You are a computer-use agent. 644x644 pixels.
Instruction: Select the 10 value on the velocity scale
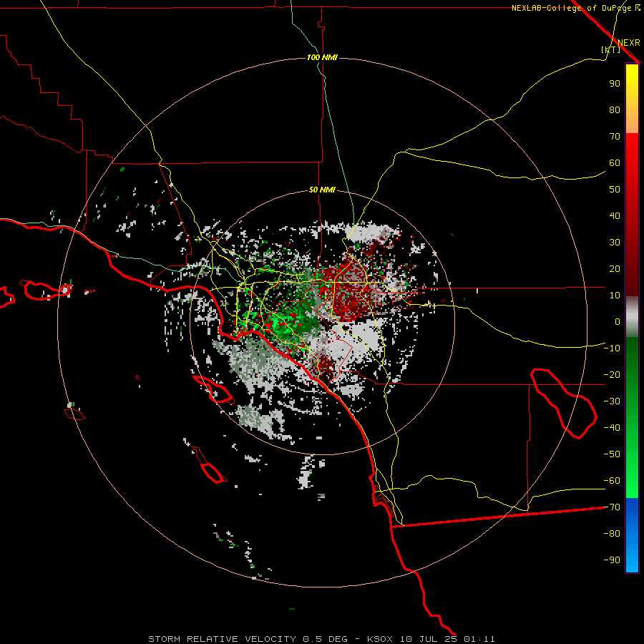[x=615, y=296]
